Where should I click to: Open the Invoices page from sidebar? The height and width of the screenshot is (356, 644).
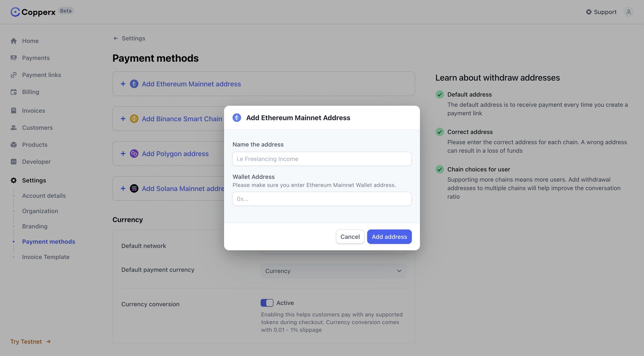(33, 111)
